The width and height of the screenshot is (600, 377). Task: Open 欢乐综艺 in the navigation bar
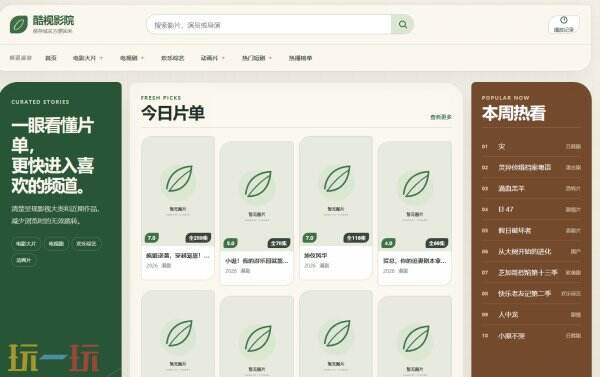pos(173,58)
